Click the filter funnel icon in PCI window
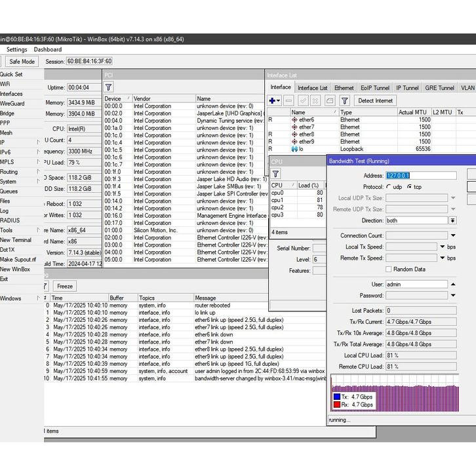 108,87
